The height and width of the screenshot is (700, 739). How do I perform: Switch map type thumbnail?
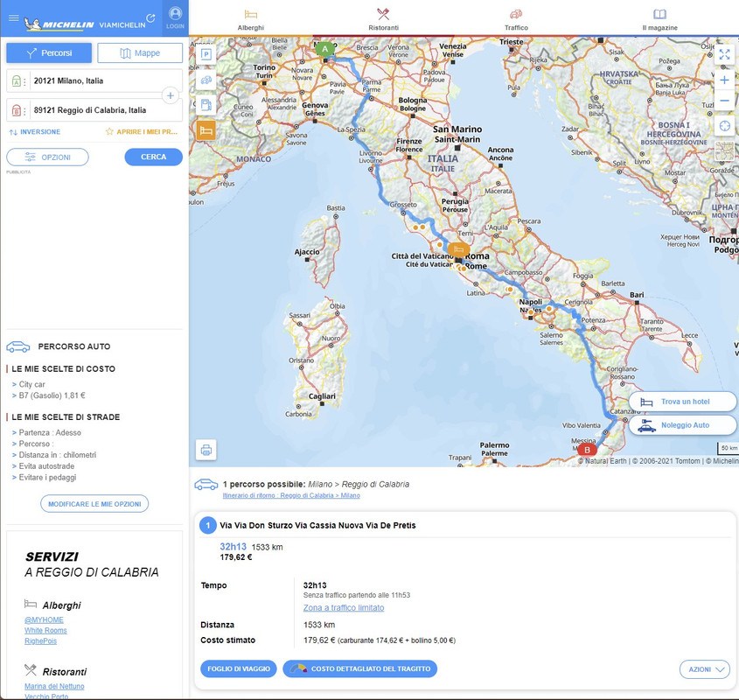pyautogui.click(x=724, y=151)
